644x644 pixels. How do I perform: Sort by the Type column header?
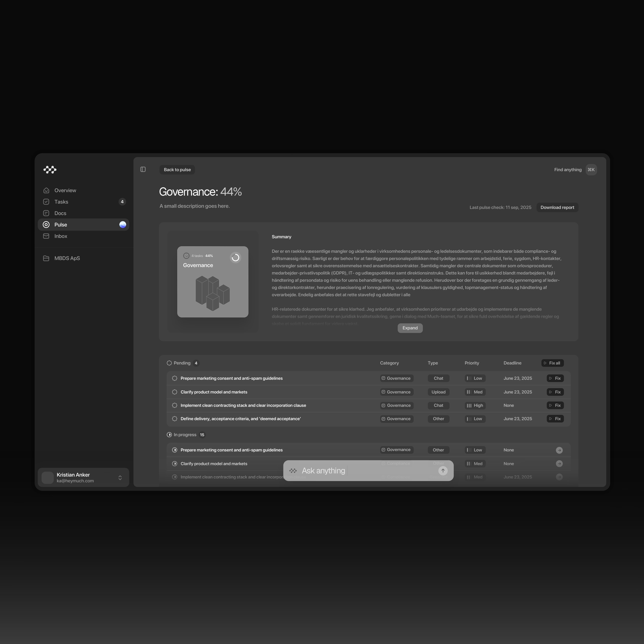(x=433, y=363)
